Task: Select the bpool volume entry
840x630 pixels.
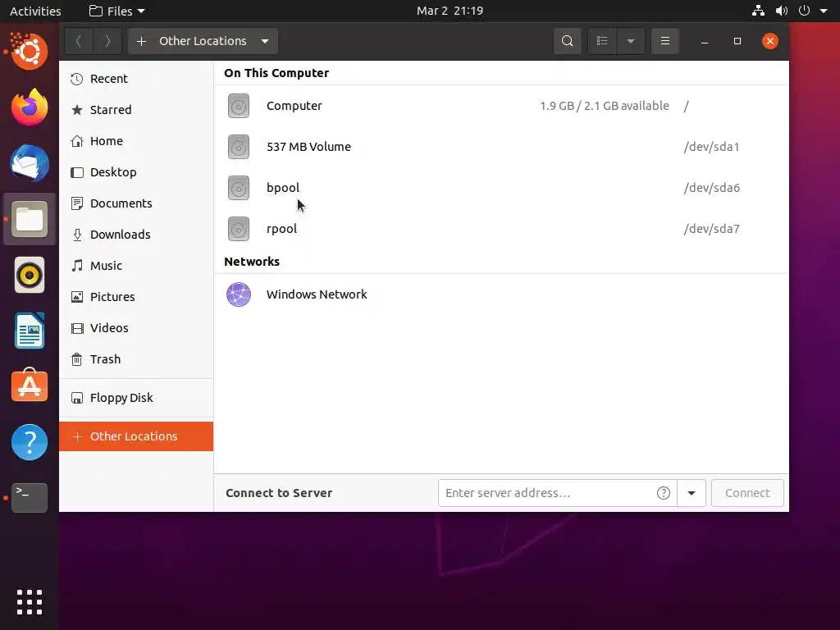Action: point(501,188)
